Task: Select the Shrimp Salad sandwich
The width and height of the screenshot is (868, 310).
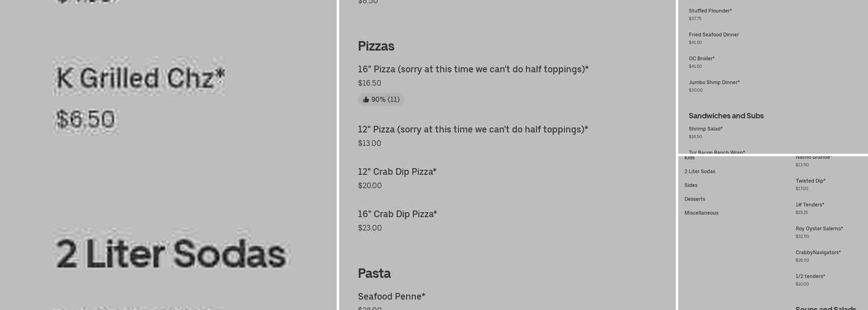Action: point(706,129)
